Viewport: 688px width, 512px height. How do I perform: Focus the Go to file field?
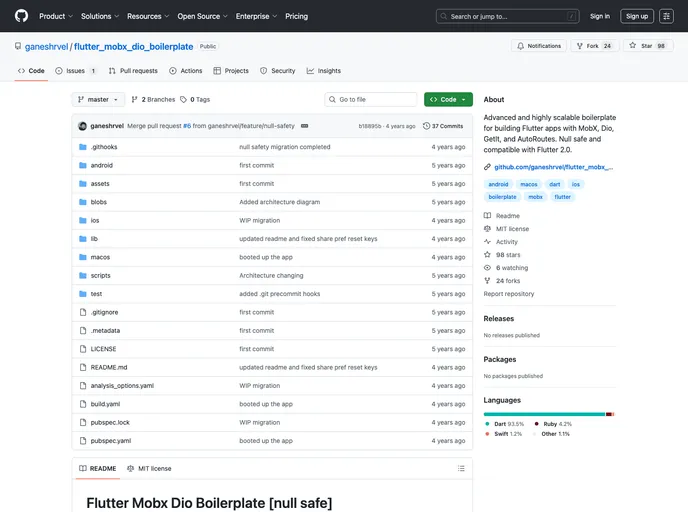click(371, 100)
